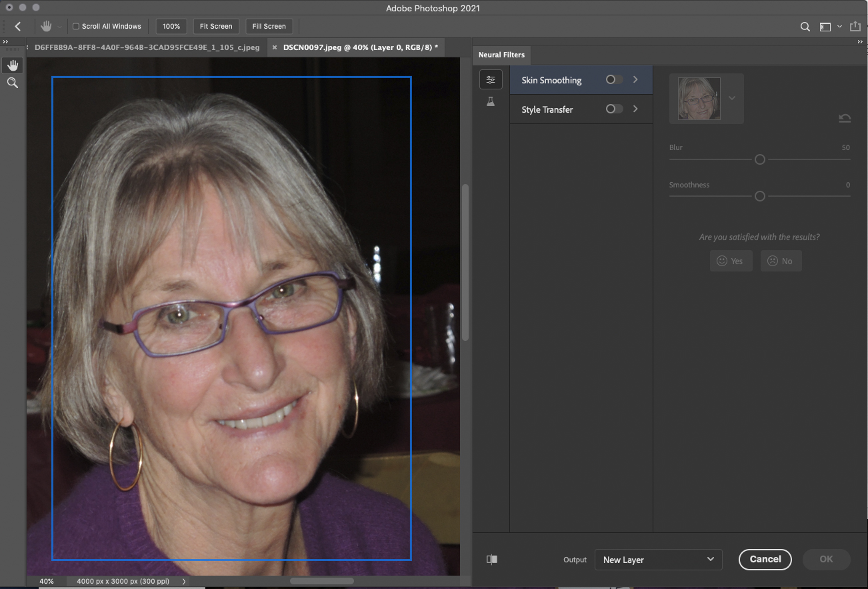
Task: Select the Hand tool in left toolbar
Action: pos(13,65)
